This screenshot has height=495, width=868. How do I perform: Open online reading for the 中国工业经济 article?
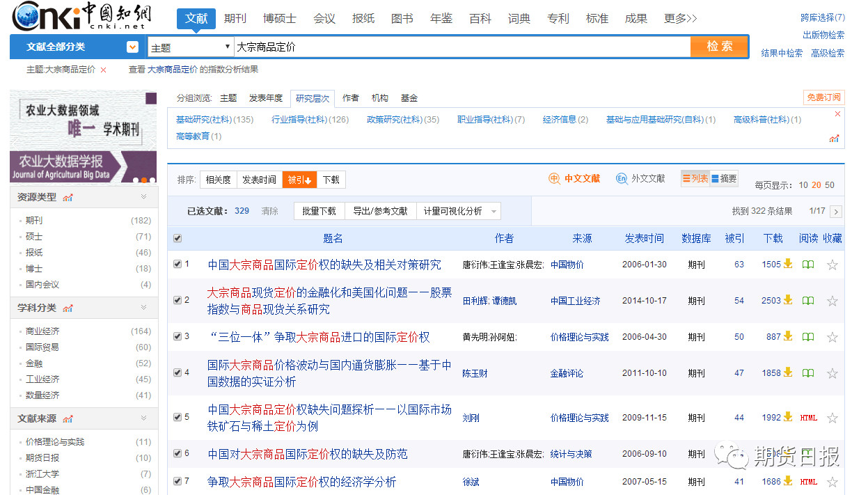pyautogui.click(x=808, y=301)
